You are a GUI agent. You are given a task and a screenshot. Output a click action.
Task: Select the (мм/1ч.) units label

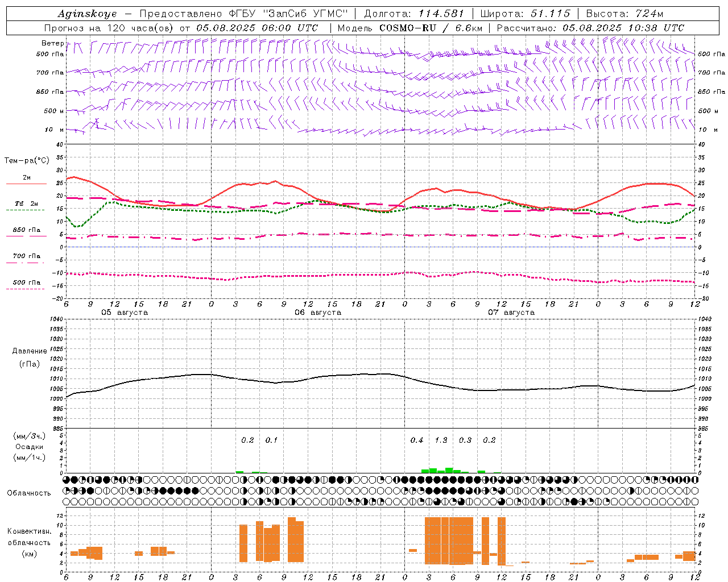[30, 458]
